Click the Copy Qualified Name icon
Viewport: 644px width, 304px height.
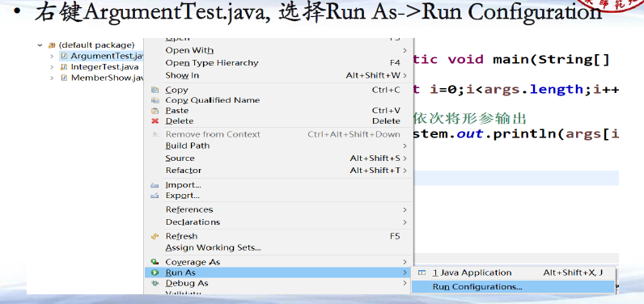pyautogui.click(x=155, y=100)
